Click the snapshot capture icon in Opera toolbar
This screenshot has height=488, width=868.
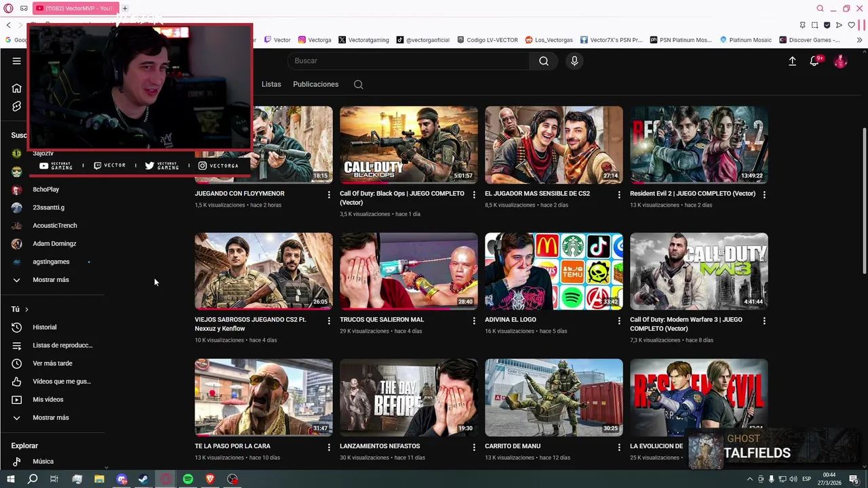click(814, 25)
